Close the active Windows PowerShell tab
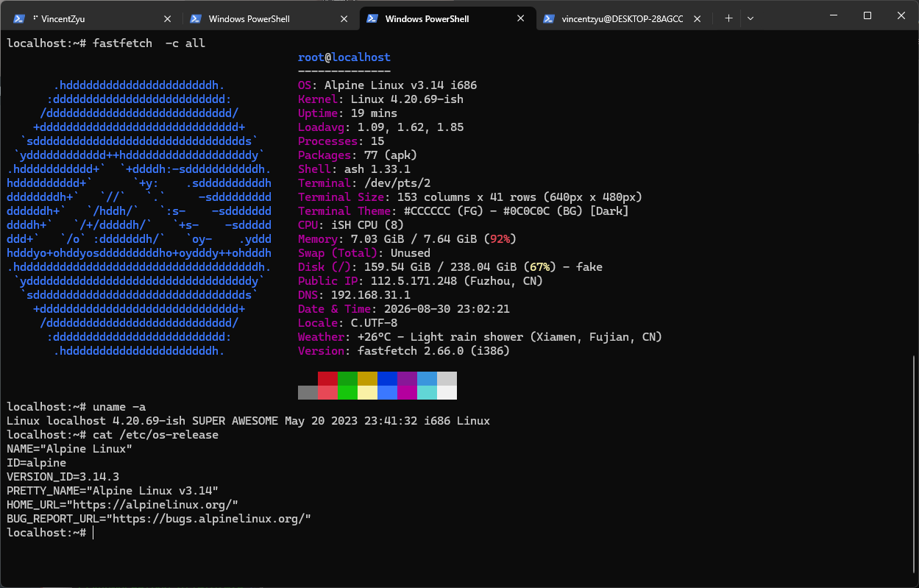 [521, 18]
